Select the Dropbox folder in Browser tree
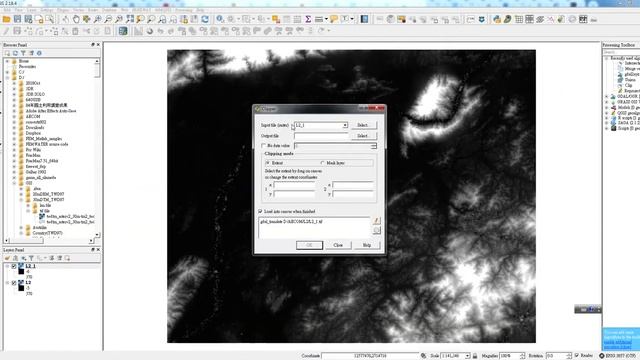Image resolution: width=640 pixels, height=360 pixels. [33, 133]
